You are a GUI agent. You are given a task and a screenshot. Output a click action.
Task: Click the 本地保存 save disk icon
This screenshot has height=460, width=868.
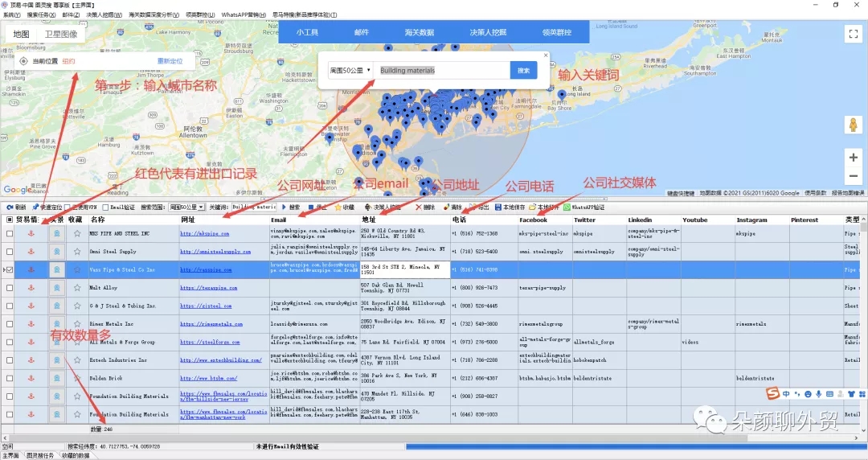(498, 207)
